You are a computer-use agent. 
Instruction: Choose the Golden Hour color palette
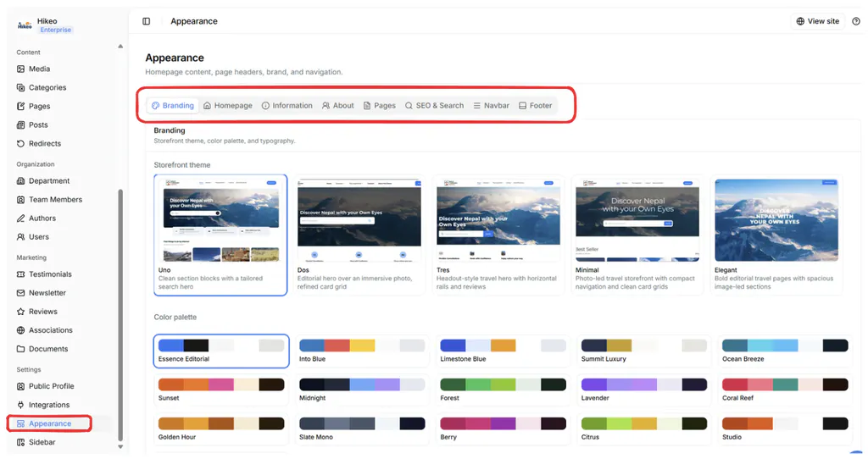point(221,429)
